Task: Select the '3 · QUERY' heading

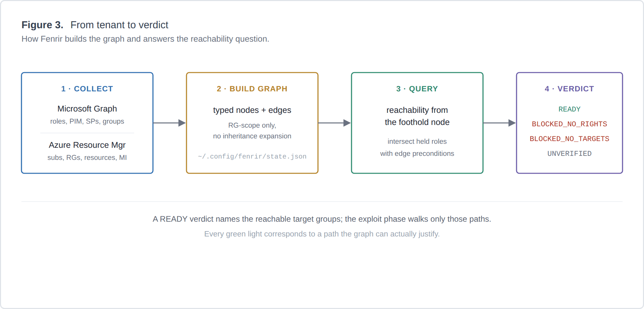Action: coord(417,89)
